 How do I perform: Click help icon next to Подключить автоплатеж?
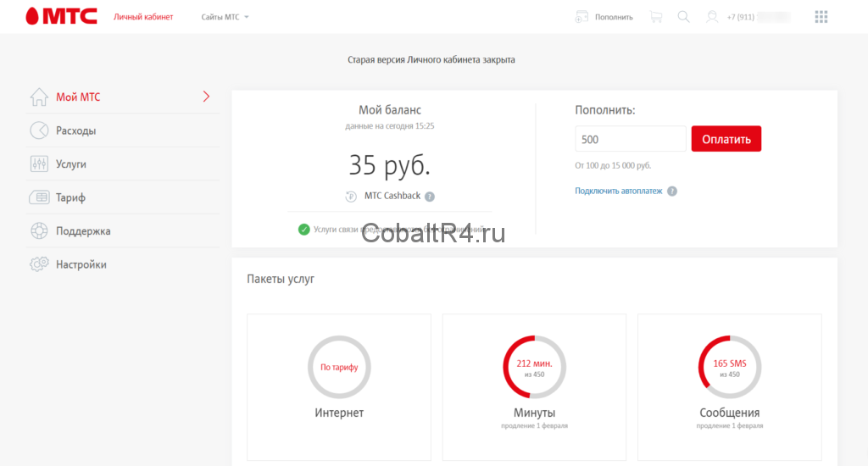(x=672, y=191)
